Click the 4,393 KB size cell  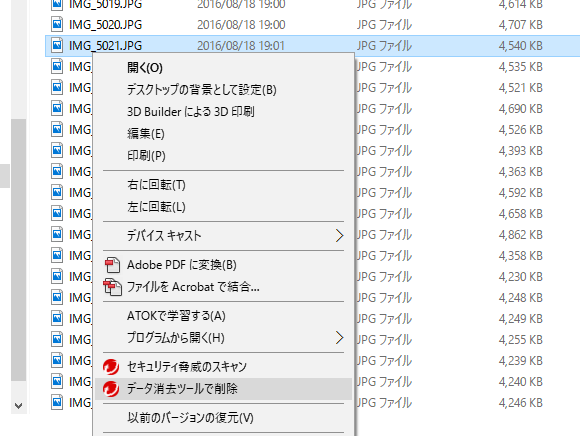click(520, 151)
